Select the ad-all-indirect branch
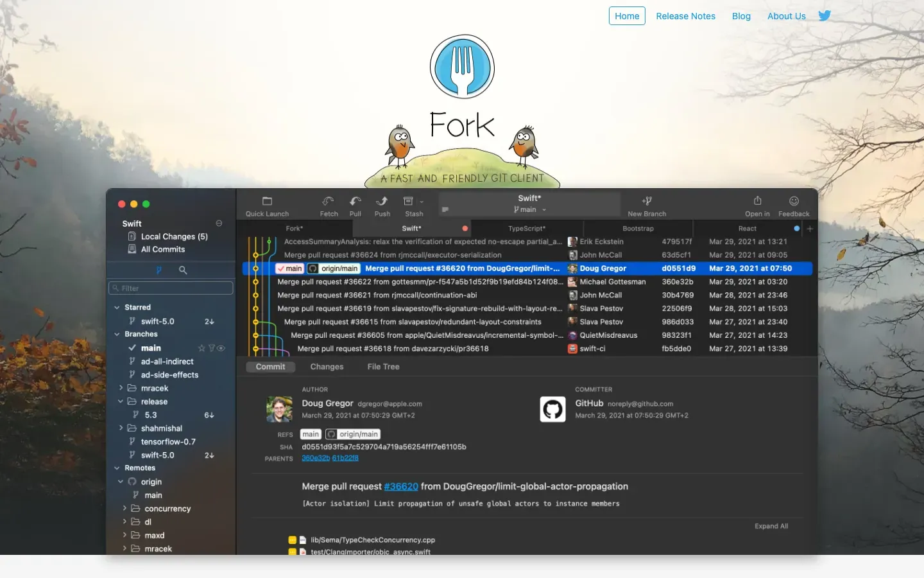This screenshot has width=924, height=578. (167, 362)
